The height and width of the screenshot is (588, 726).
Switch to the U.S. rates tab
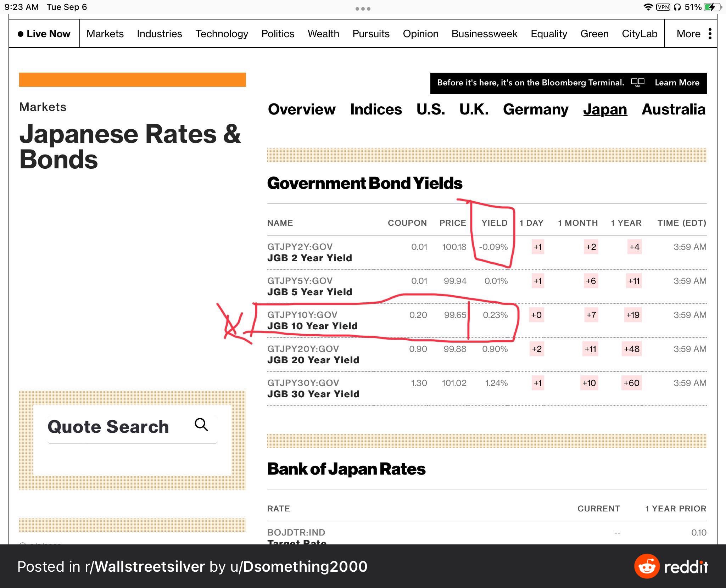431,109
